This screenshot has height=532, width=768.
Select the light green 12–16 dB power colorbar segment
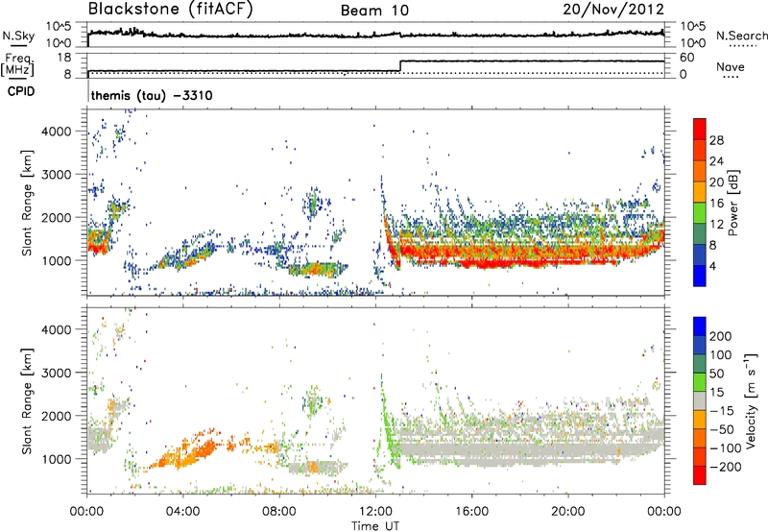pyautogui.click(x=700, y=213)
